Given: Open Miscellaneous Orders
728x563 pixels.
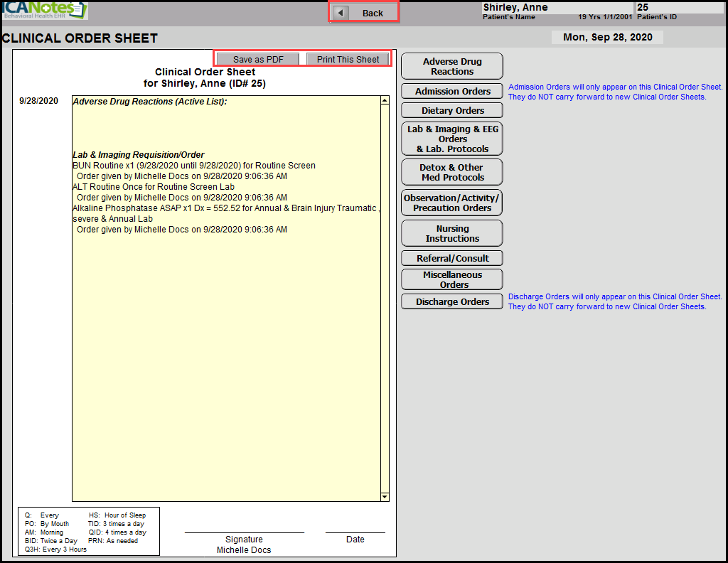Looking at the screenshot, I should pos(451,279).
